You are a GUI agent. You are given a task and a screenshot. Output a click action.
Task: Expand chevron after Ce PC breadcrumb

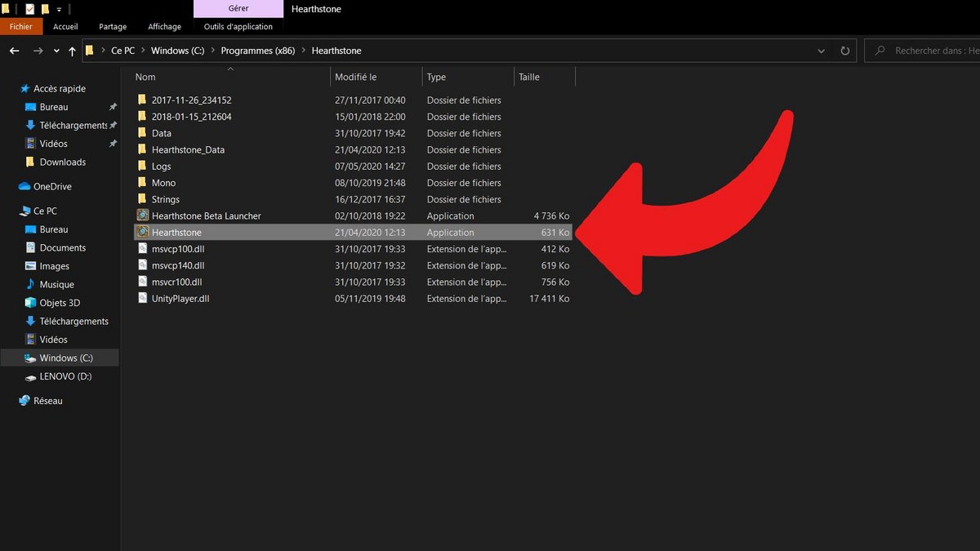point(144,51)
